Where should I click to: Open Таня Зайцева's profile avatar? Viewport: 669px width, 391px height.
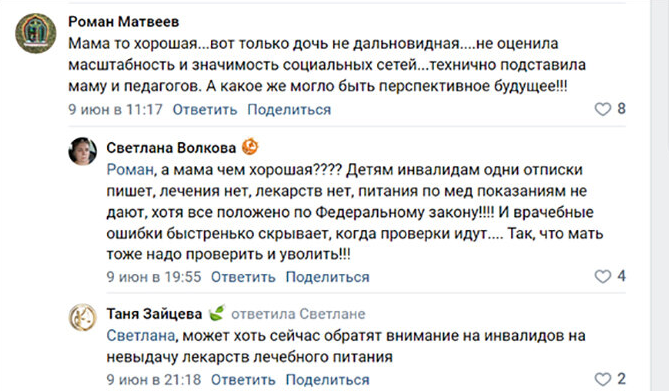[x=82, y=317]
